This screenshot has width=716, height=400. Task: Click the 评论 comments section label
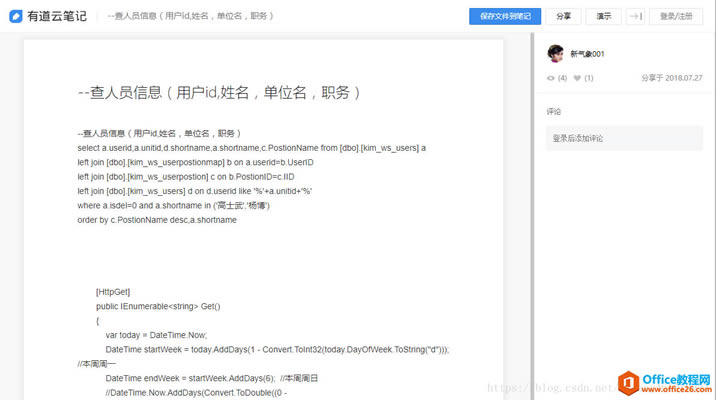554,111
